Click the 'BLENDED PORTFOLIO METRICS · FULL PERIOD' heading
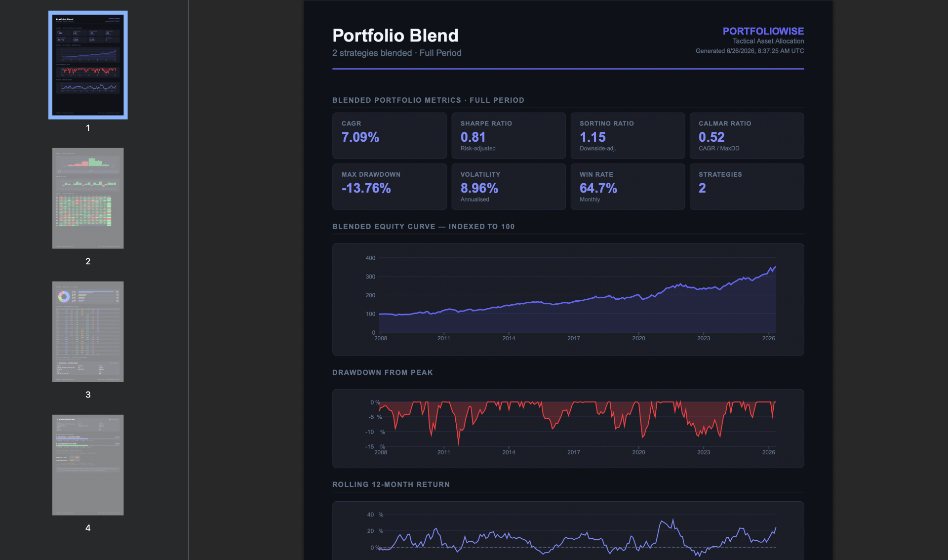The width and height of the screenshot is (948, 560). tap(428, 100)
